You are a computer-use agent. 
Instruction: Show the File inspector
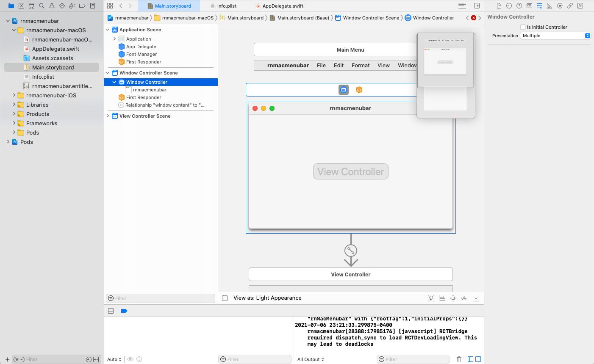499,6
